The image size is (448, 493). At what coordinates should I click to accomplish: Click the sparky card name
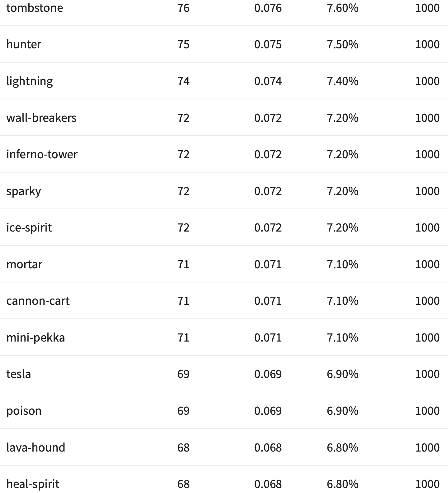pyautogui.click(x=24, y=191)
